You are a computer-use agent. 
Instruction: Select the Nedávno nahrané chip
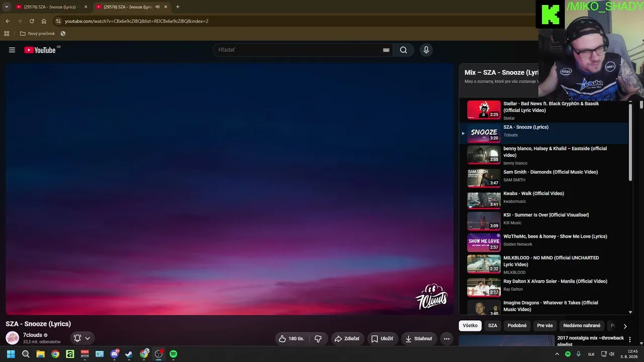tap(582, 326)
